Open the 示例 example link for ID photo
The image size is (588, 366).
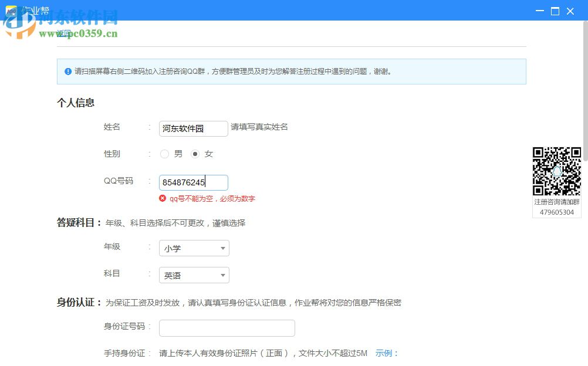tap(385, 354)
